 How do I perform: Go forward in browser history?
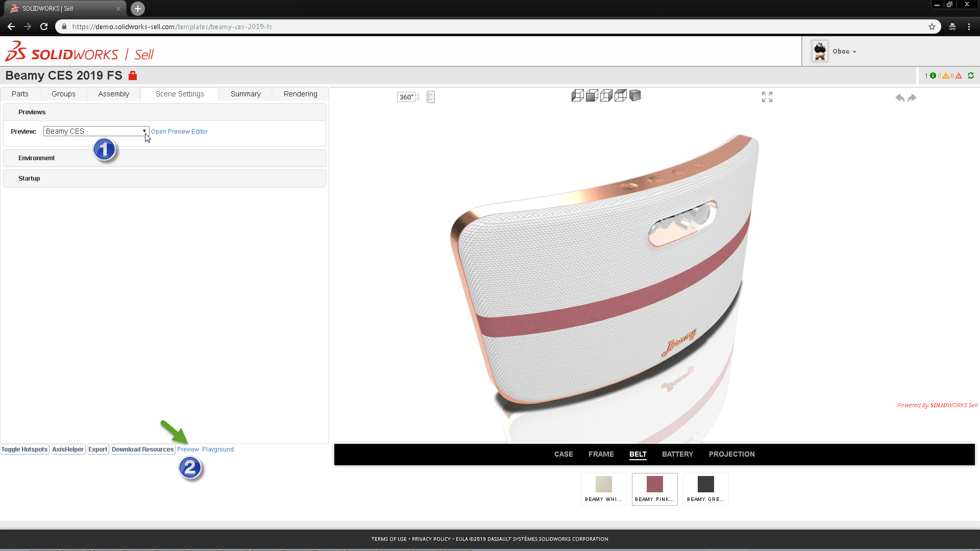(28, 27)
